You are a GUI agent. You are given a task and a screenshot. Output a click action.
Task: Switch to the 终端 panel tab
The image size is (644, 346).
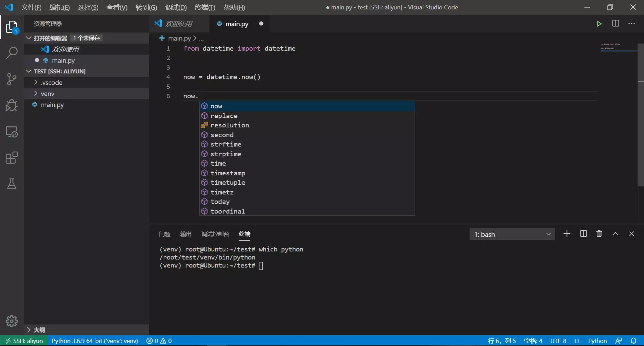[245, 234]
